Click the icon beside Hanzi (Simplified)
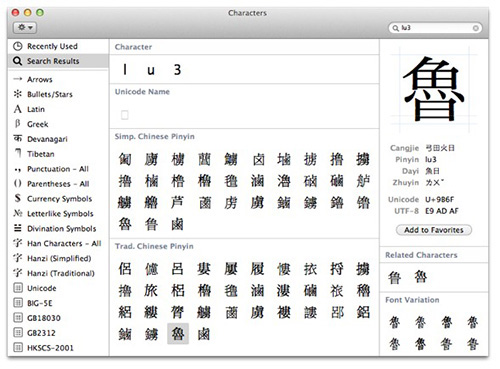This screenshot has height=369, width=500. pos(17,258)
